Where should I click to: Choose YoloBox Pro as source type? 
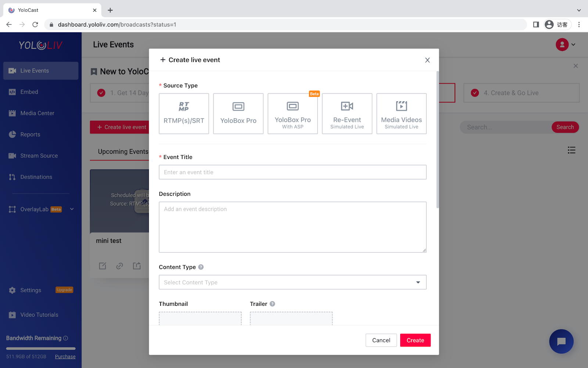click(238, 114)
